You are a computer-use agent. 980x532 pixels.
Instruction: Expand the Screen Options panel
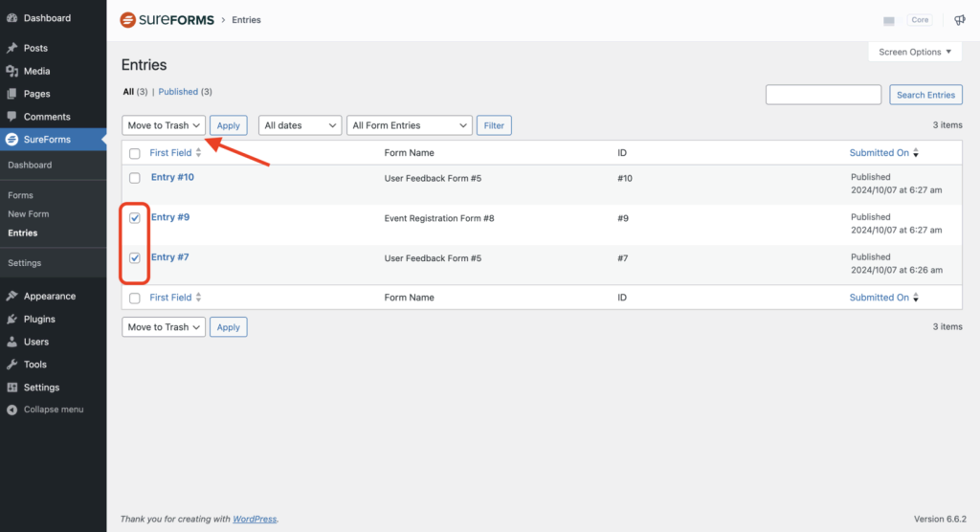(x=915, y=53)
